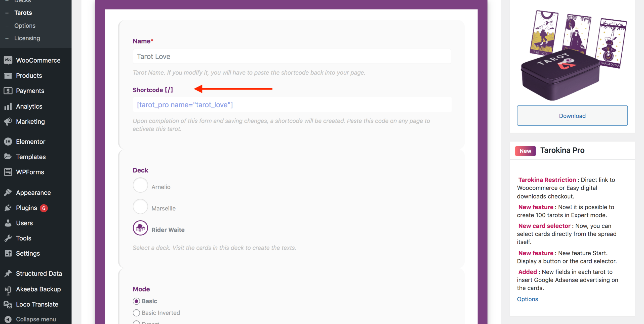
Task: Click the Tarokina Pro heading
Action: [562, 150]
